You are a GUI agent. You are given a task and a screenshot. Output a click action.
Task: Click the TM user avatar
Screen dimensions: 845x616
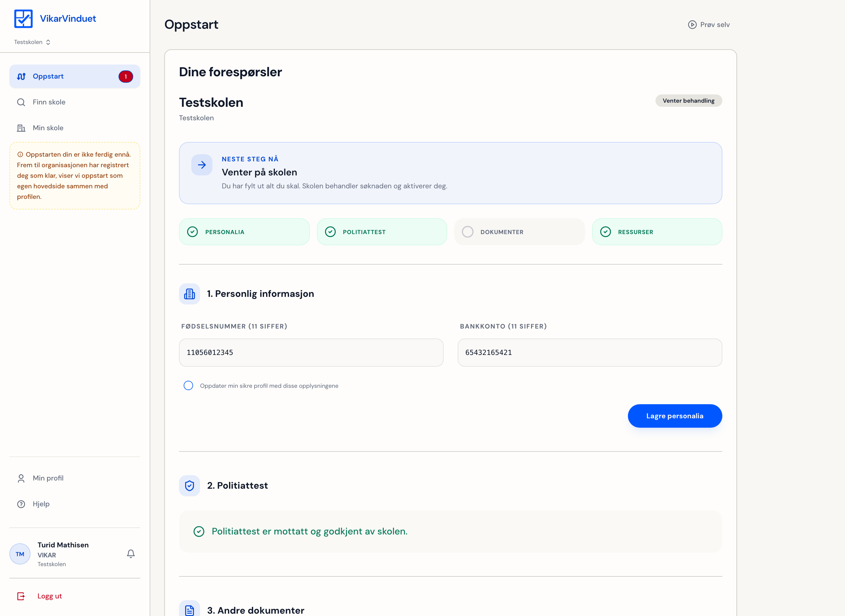click(20, 554)
